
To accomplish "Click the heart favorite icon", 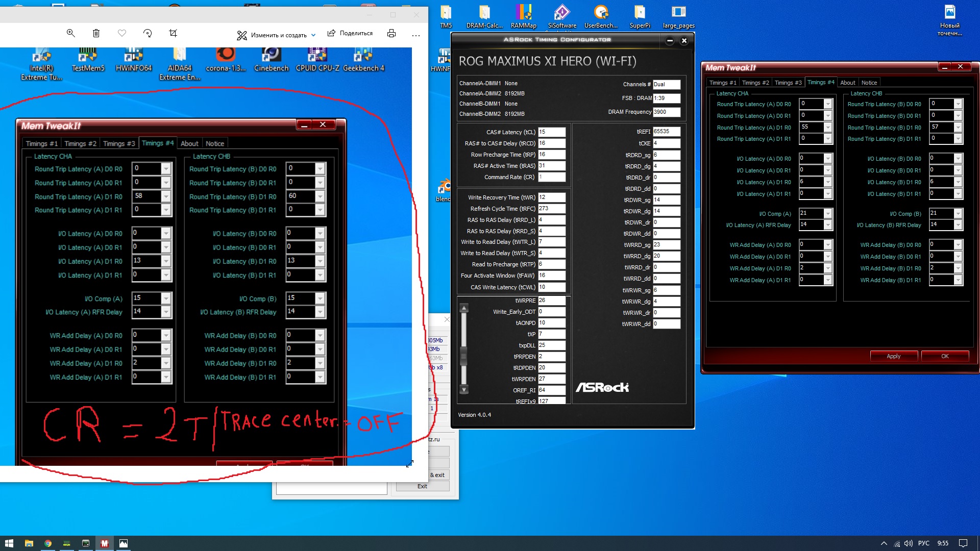I will tap(121, 33).
